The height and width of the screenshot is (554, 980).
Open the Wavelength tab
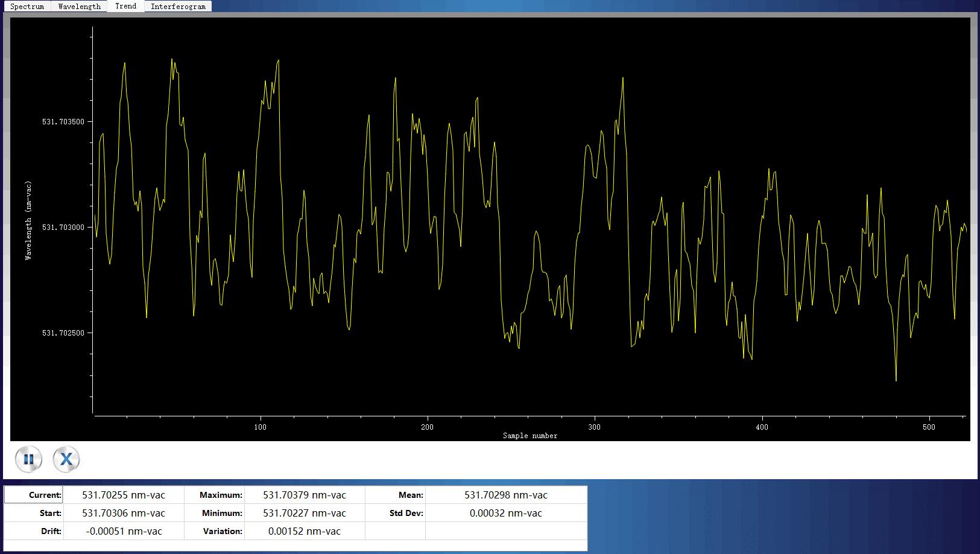tap(79, 7)
